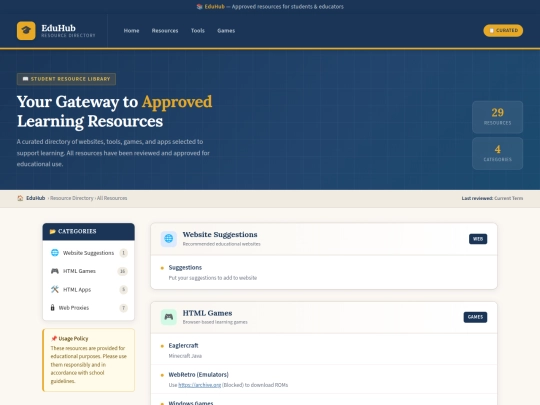Screen dimensions: 540x405
Task: Select the tools icon beside HTML Apps category
Action: pyautogui.click(x=55, y=289)
